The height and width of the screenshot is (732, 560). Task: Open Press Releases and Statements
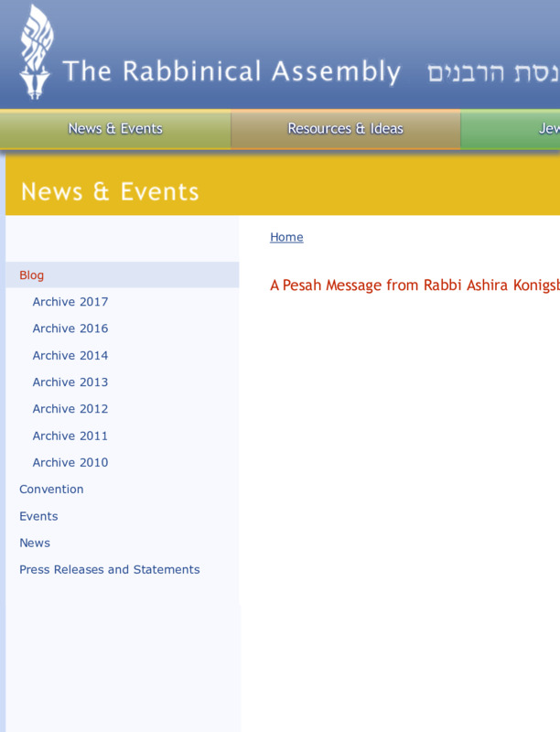(x=110, y=569)
